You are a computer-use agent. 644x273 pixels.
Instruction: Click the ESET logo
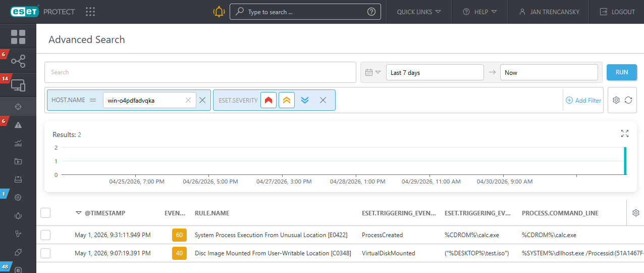click(25, 12)
